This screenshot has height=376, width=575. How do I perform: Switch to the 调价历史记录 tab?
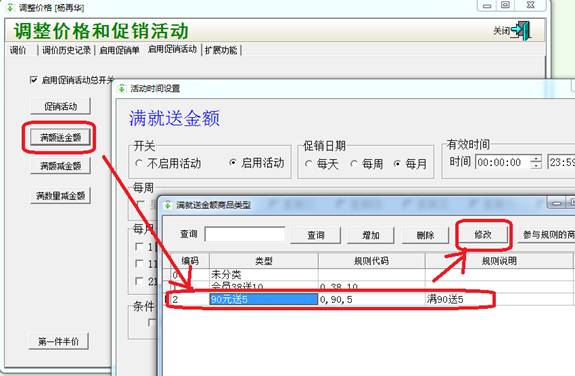[66, 50]
